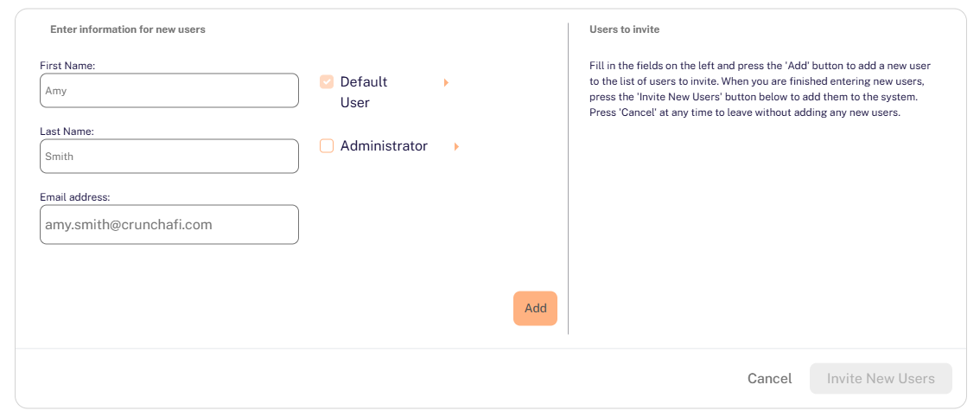Focus the Last Name text box
980x417 pixels.
click(169, 157)
